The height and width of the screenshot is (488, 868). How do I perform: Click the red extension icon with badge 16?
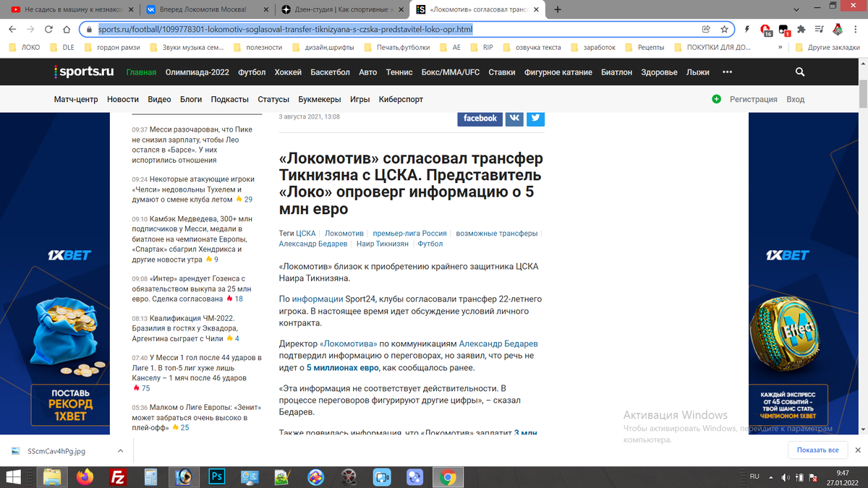[x=766, y=30]
